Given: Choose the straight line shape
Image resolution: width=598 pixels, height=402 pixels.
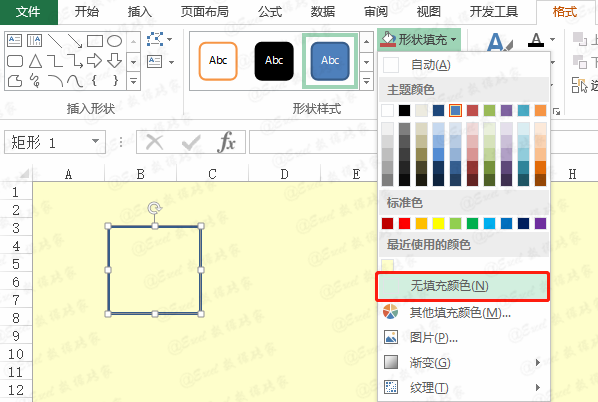Looking at the screenshot, I should click(55, 40).
